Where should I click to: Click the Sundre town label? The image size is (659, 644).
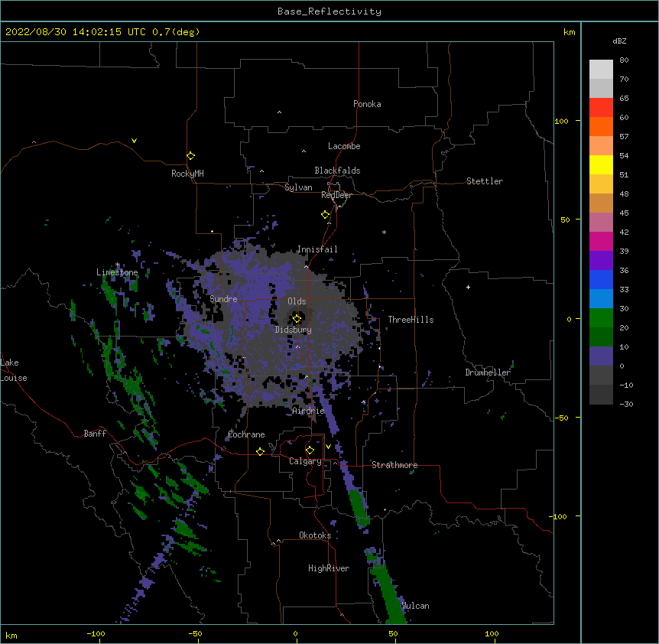point(223,299)
